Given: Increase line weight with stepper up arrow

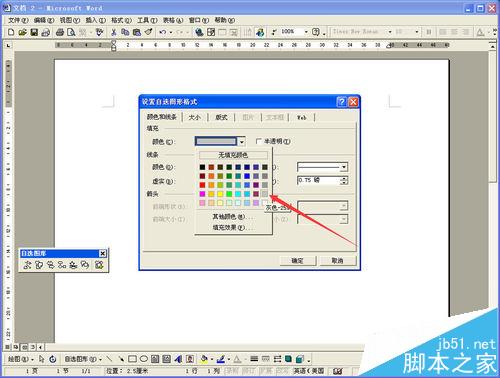Looking at the screenshot, I should point(344,178).
